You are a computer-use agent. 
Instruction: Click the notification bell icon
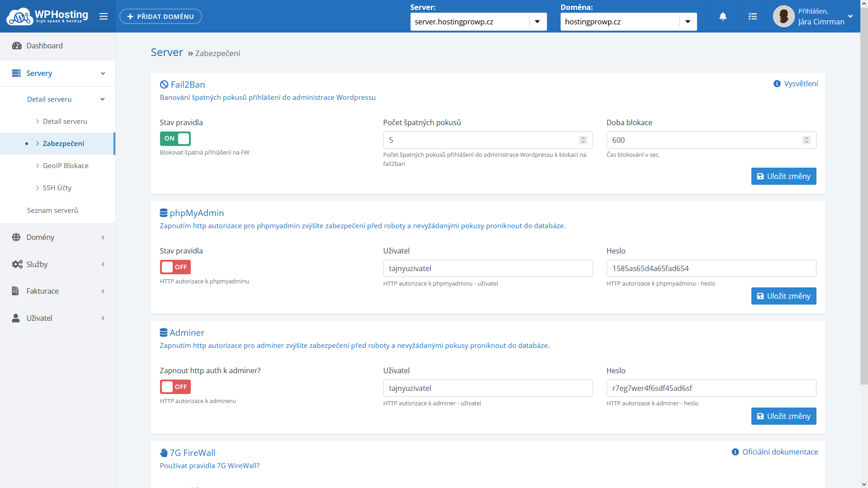pos(723,17)
